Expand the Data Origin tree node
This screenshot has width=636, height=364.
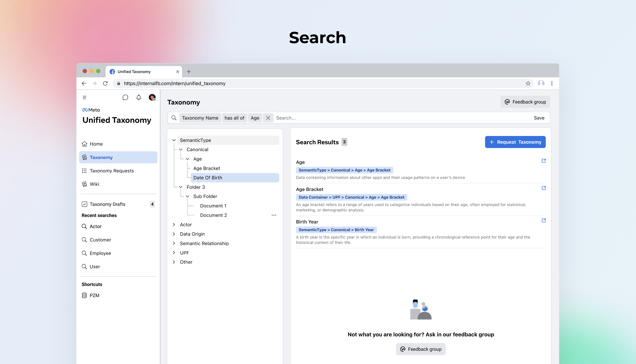click(x=174, y=234)
